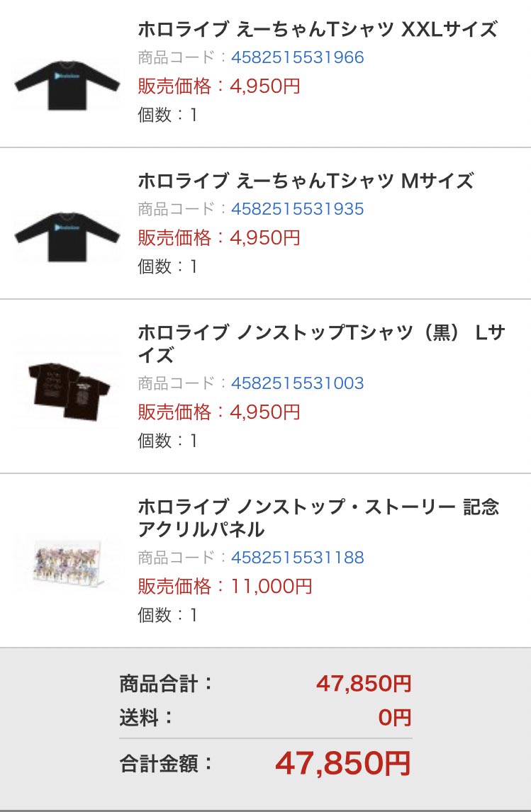Click the 送料 0円 shipping value
531x812 pixels.
click(394, 718)
